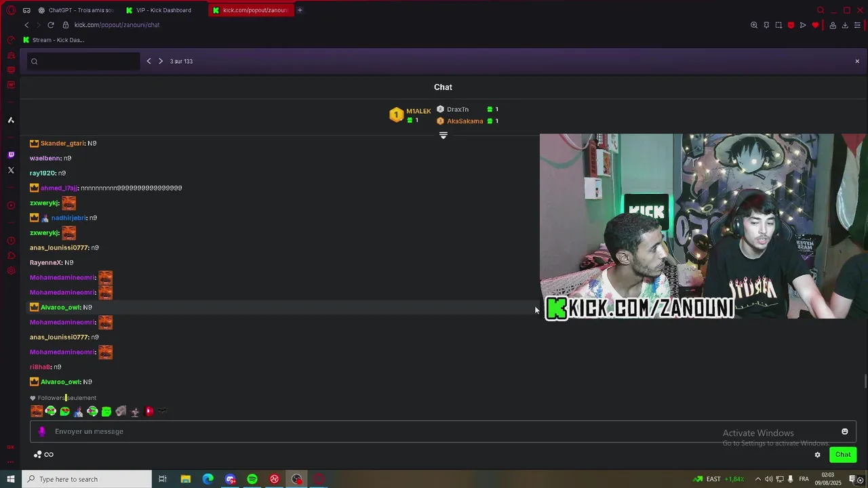Open the easy setup menu icon
The image size is (868, 488).
click(857, 25)
